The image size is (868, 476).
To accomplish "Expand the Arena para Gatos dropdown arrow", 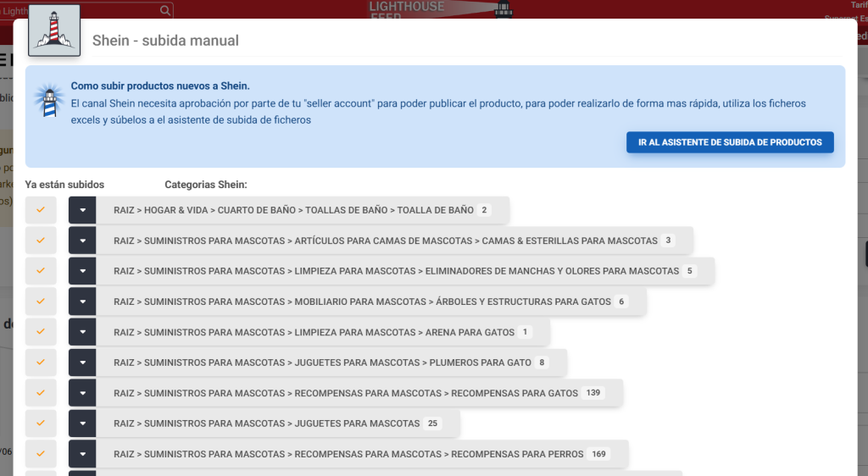I will [x=82, y=332].
